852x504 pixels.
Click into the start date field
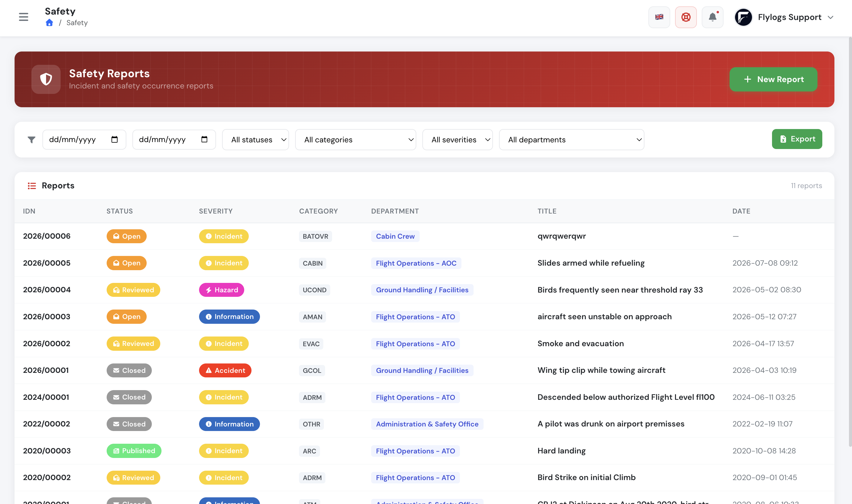(84, 140)
